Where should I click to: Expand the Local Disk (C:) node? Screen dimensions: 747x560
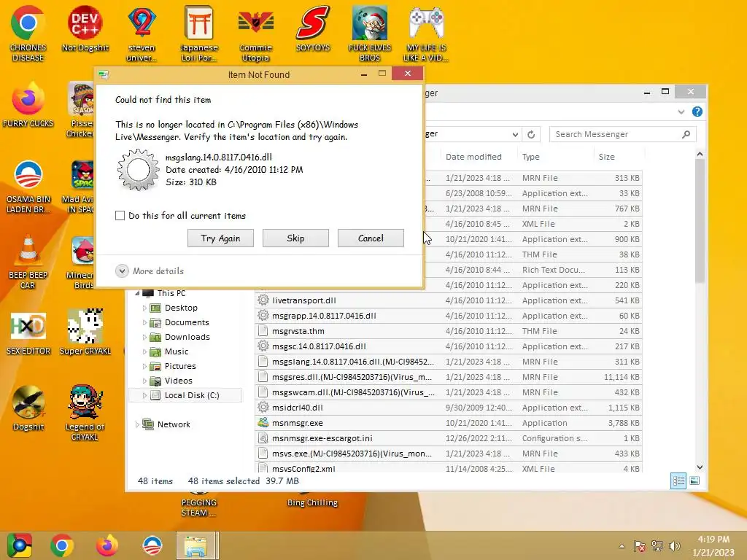tap(144, 395)
